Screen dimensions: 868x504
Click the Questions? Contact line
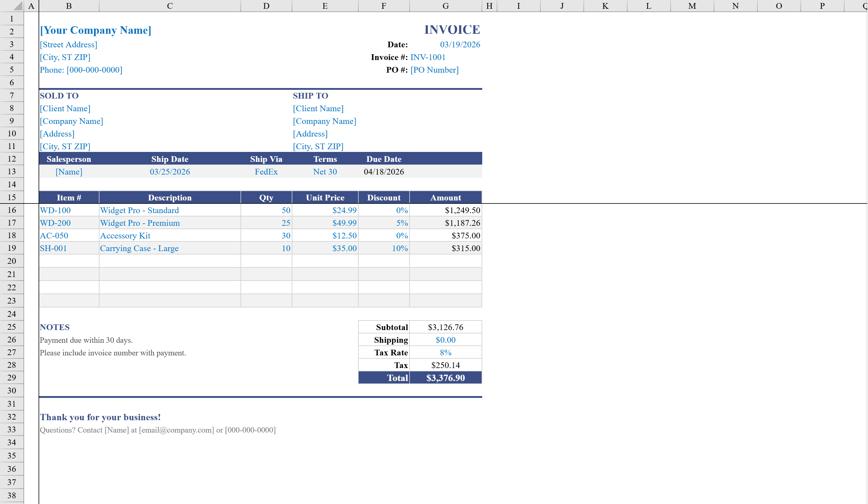coord(158,430)
